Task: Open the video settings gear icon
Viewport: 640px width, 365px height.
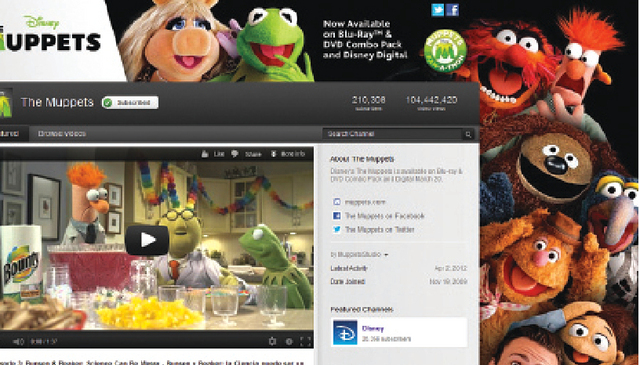Action: [272, 341]
